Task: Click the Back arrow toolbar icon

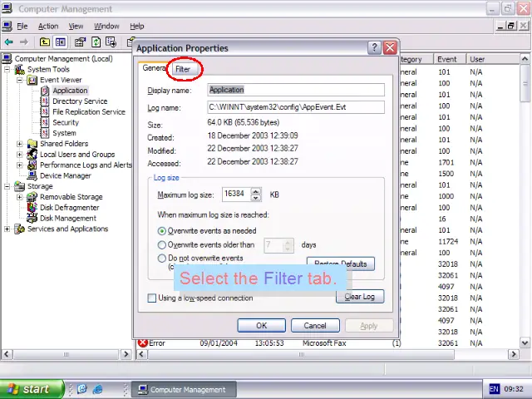Action: (9, 42)
